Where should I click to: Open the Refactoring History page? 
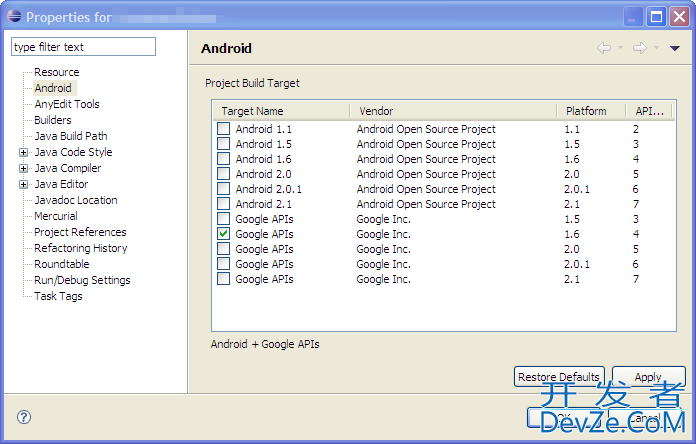(80, 248)
